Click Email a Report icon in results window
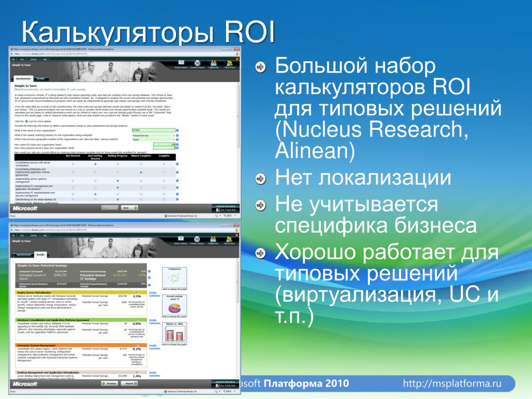 coord(181,239)
